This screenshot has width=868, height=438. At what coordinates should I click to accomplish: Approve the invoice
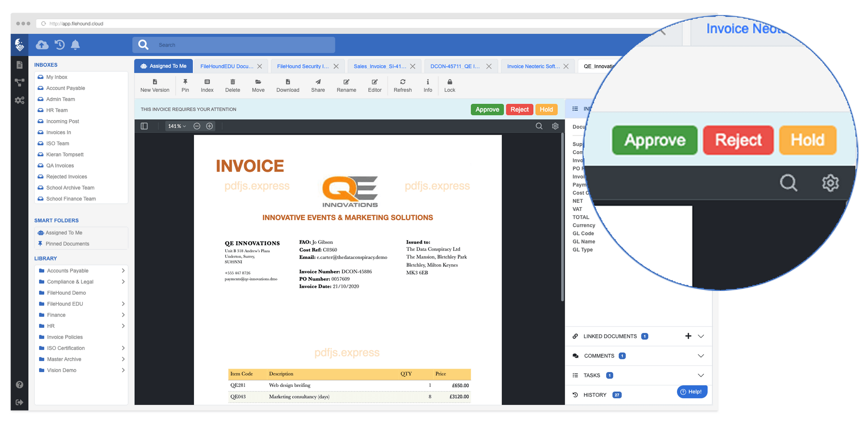(487, 109)
